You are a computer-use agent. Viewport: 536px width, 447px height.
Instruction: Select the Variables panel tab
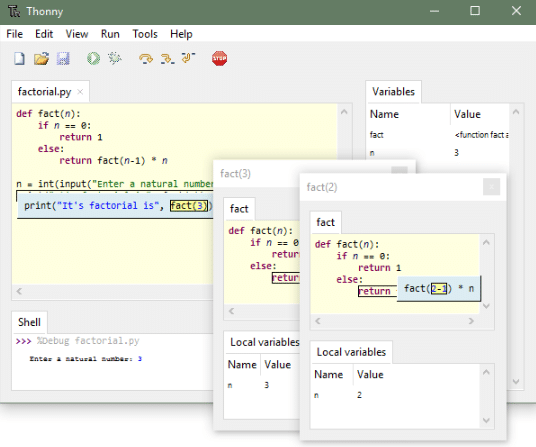point(393,92)
